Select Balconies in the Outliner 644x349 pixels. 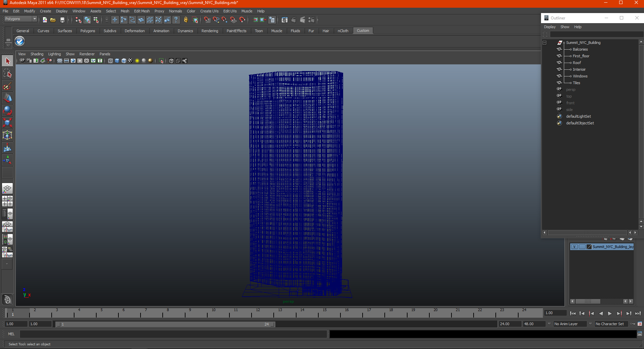[x=580, y=49]
